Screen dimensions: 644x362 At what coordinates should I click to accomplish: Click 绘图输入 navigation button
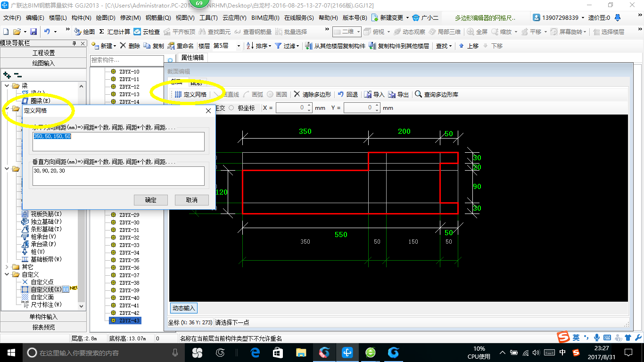click(x=43, y=63)
